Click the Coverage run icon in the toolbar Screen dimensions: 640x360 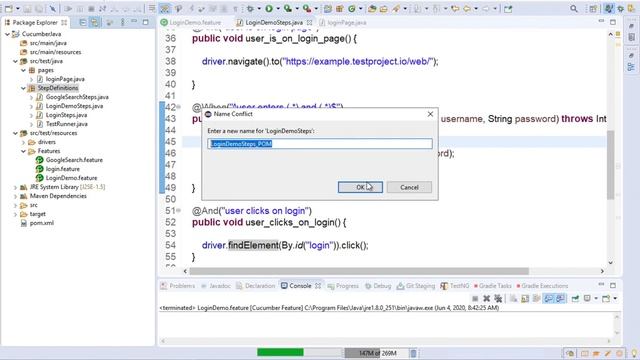(x=288, y=9)
